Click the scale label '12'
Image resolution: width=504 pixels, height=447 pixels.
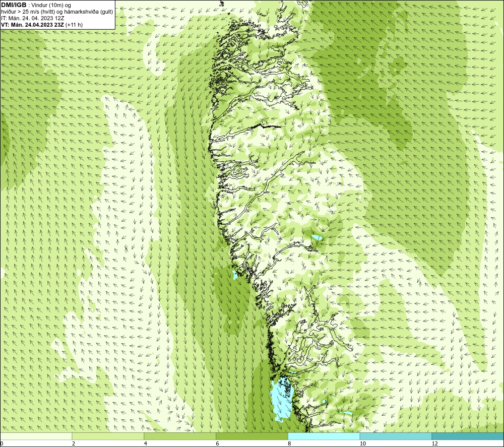(434, 443)
